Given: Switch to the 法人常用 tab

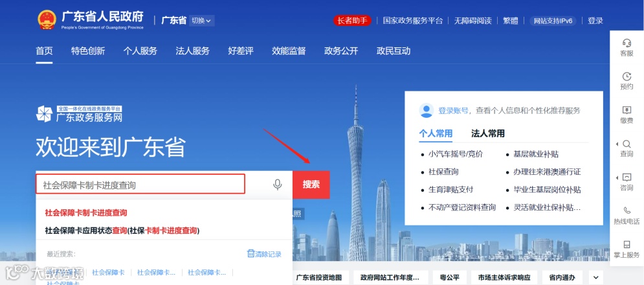Looking at the screenshot, I should pos(488,133).
